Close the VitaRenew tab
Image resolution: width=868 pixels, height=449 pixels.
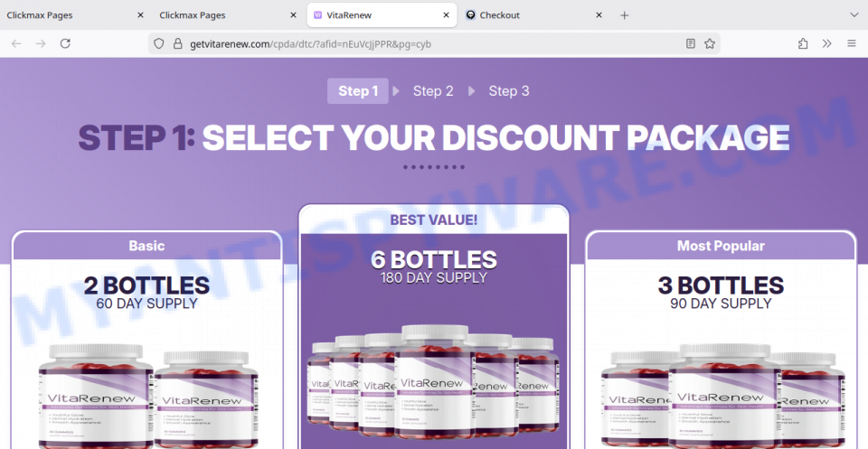pyautogui.click(x=446, y=15)
